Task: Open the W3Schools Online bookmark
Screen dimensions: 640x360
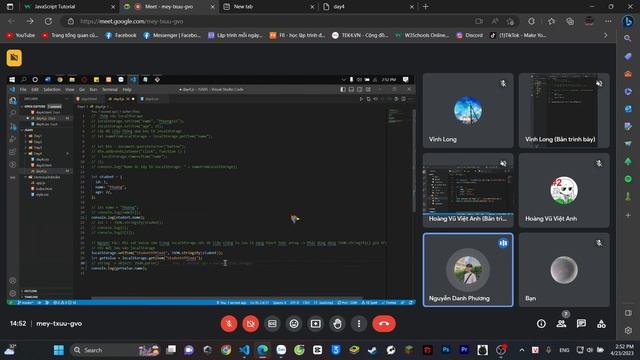Action: pos(422,36)
